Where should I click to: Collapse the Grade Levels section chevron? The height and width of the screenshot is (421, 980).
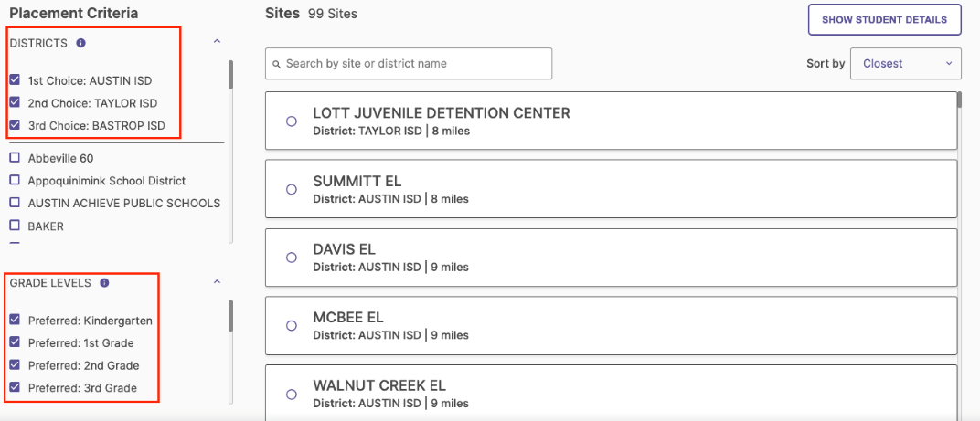click(x=217, y=281)
